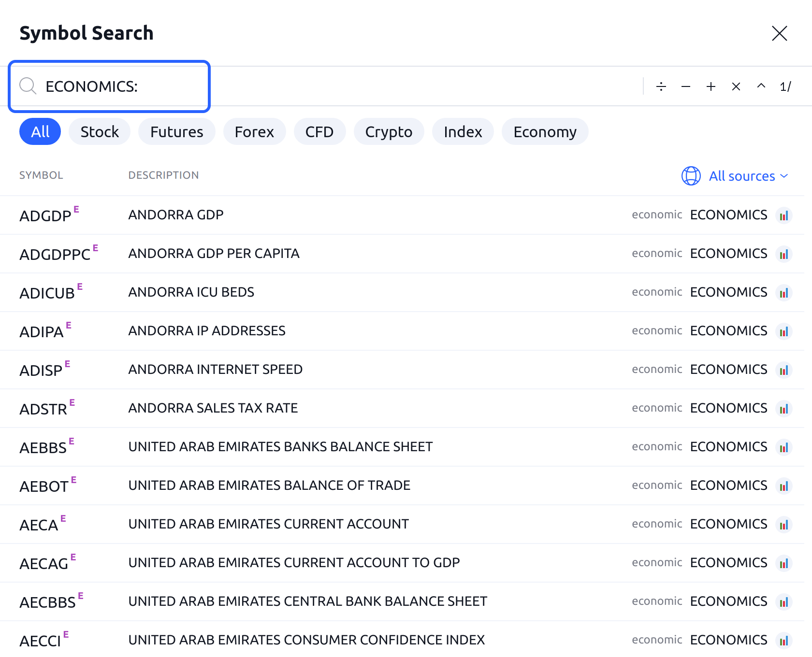This screenshot has height=657, width=812.
Task: Click the caret power operator icon
Action: coord(761,86)
